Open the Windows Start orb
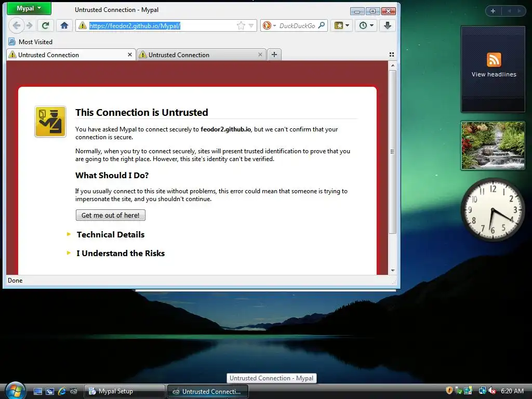Image resolution: width=532 pixels, height=399 pixels. pos(15,391)
